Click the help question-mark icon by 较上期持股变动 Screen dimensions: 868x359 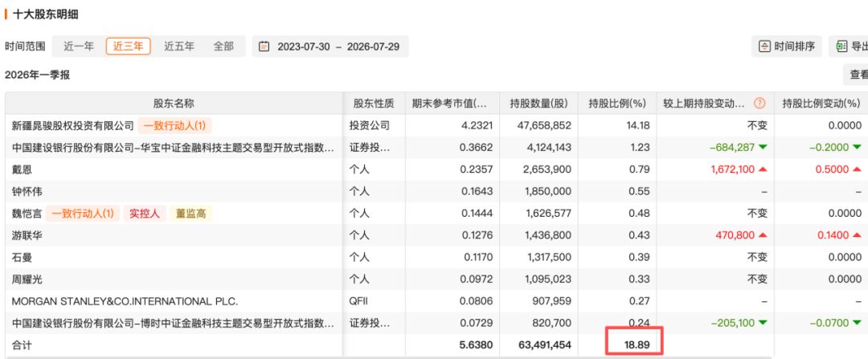coord(759,103)
